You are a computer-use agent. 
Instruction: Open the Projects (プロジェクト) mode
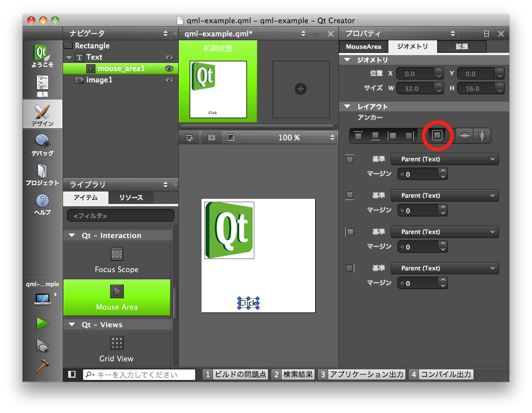click(42, 174)
